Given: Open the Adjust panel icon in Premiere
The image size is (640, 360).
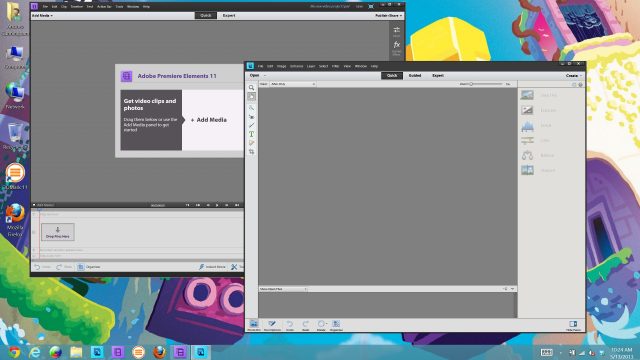Looking at the screenshot, I should tap(396, 31).
